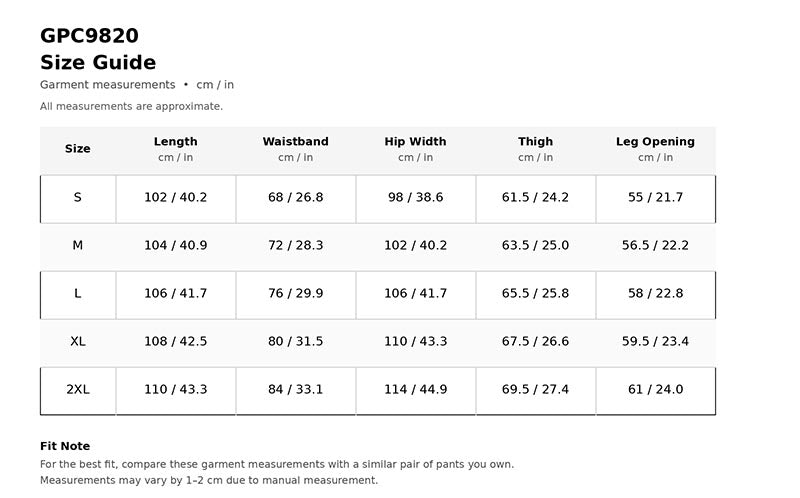800x498 pixels.
Task: Select the M size row label
Action: coord(78,245)
